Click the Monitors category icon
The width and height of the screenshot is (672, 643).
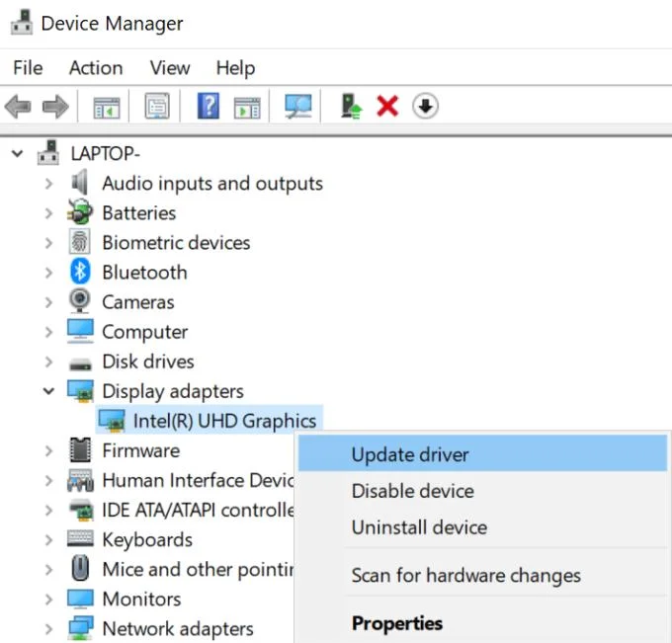click(80, 599)
